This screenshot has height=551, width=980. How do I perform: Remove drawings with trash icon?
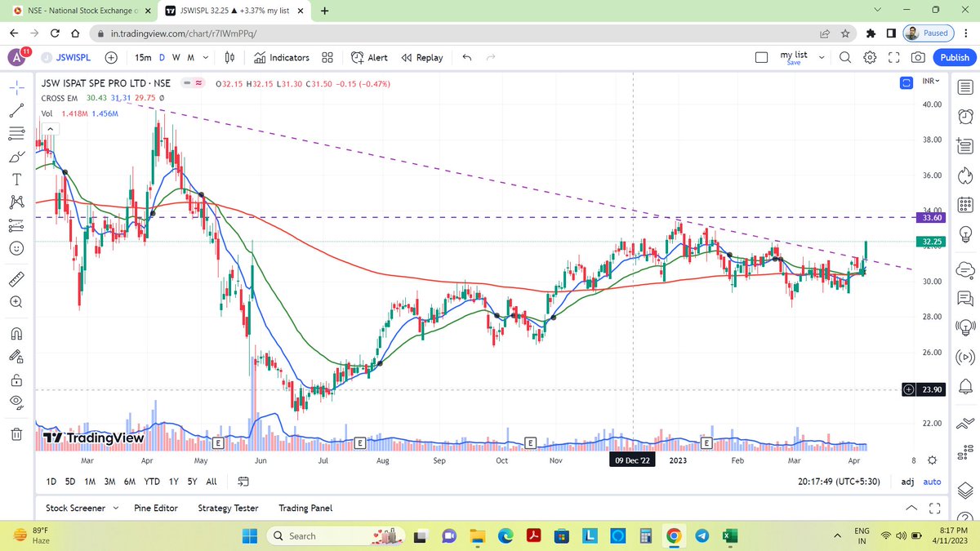(16, 433)
